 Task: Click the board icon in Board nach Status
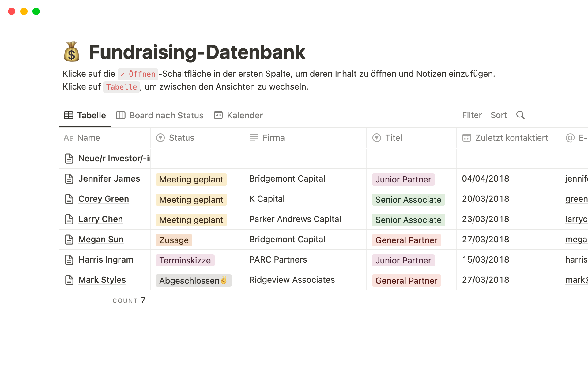tap(121, 115)
